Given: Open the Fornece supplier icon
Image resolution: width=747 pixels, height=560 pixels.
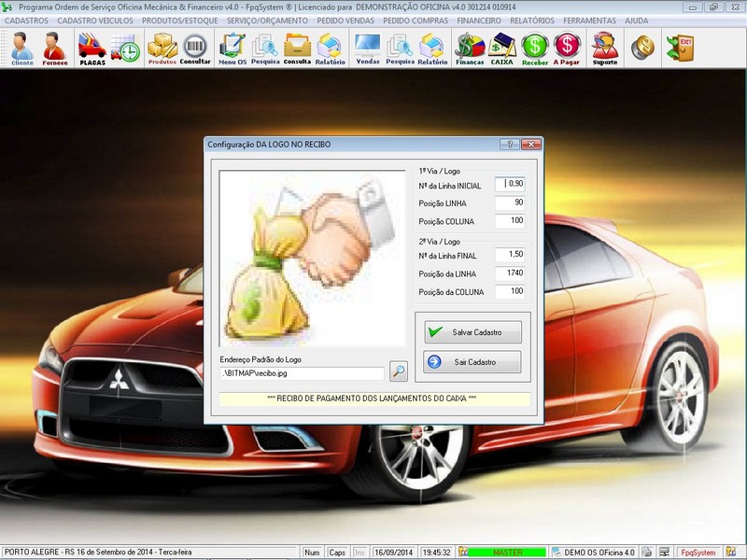Looking at the screenshot, I should (x=54, y=49).
